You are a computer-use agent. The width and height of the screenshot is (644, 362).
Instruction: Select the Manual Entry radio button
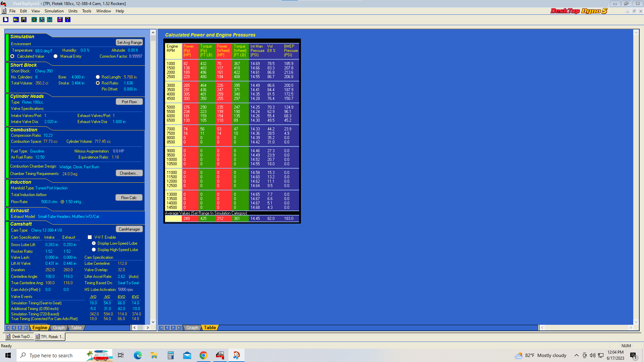[56, 56]
